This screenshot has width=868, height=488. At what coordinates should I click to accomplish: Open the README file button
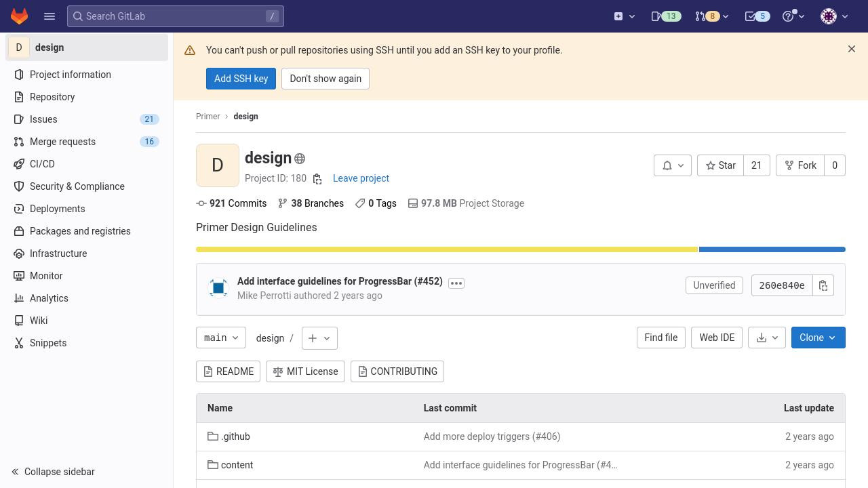tap(228, 371)
